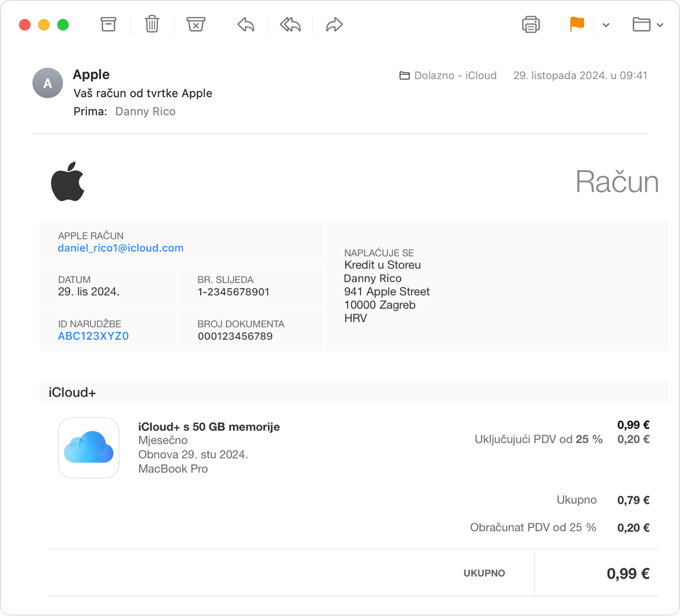Minimize the window with the yellow button

point(44,25)
